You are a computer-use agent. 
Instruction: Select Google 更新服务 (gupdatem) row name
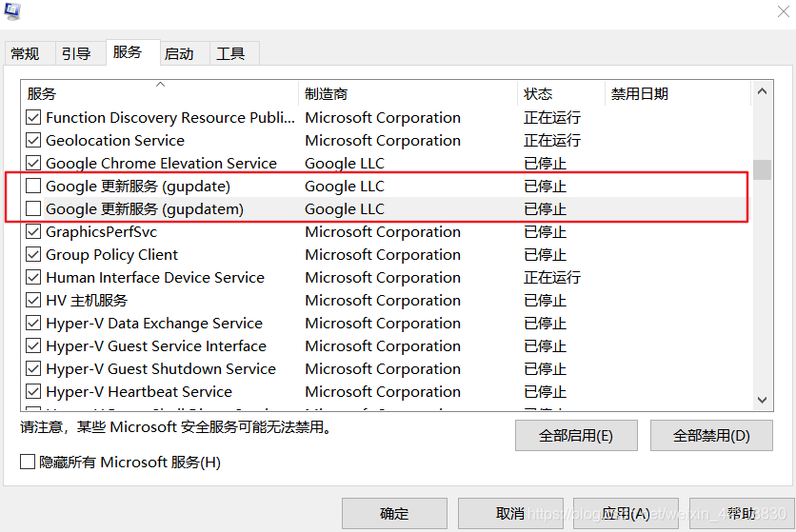coord(145,209)
